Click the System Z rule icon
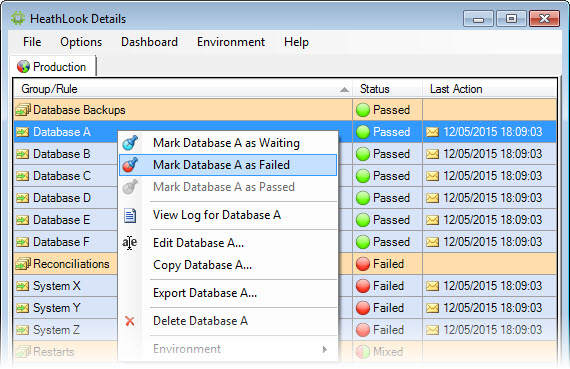The image size is (570, 369). pyautogui.click(x=23, y=330)
